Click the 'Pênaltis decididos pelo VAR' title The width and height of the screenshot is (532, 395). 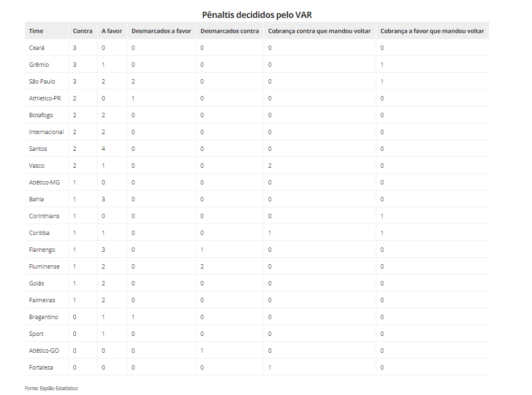(x=257, y=15)
